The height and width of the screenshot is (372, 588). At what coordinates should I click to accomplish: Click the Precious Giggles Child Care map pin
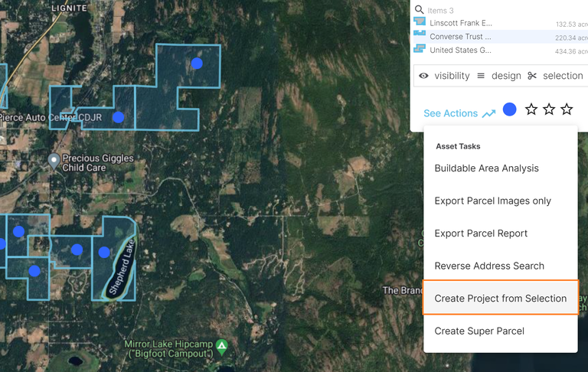(54, 161)
